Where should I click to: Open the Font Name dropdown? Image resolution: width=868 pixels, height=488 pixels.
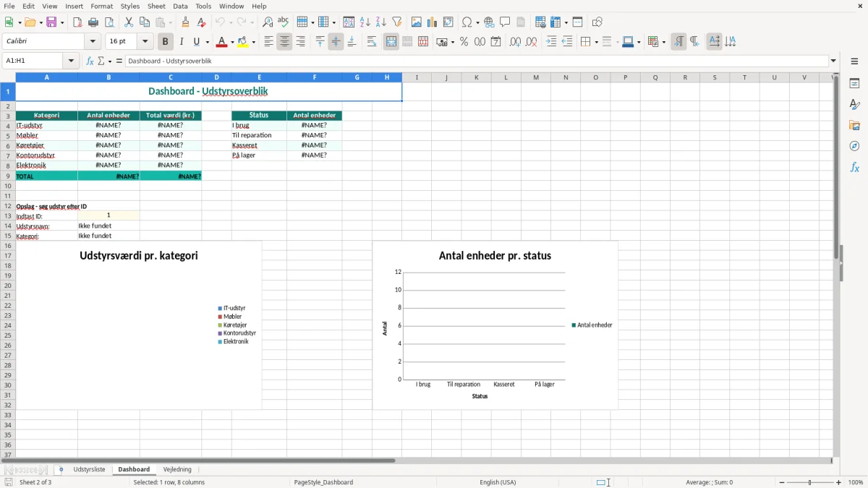pos(93,42)
